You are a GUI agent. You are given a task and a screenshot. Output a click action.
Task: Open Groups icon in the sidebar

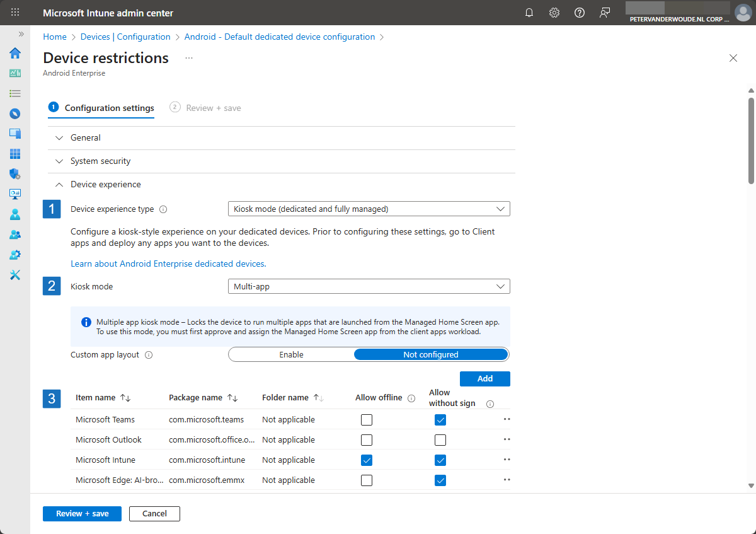click(x=15, y=235)
